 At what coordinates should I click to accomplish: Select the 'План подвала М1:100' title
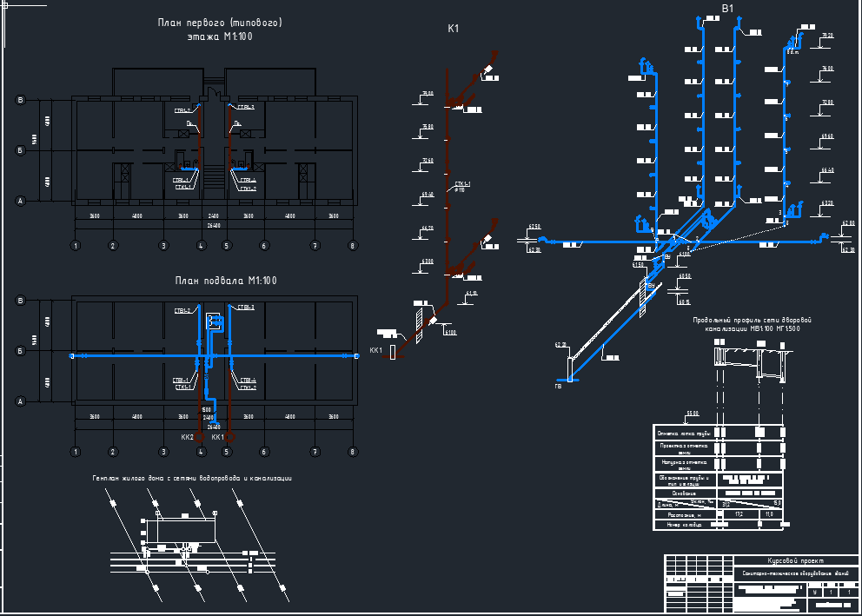coord(226,281)
